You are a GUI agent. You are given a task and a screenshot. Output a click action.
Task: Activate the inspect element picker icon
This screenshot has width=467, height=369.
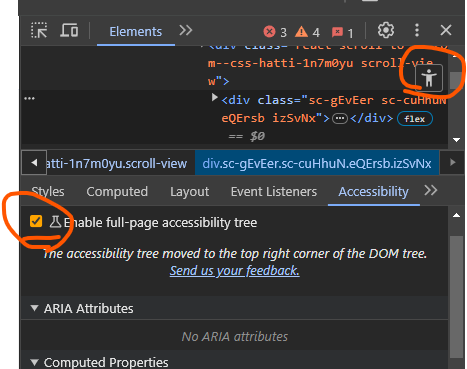tap(39, 30)
